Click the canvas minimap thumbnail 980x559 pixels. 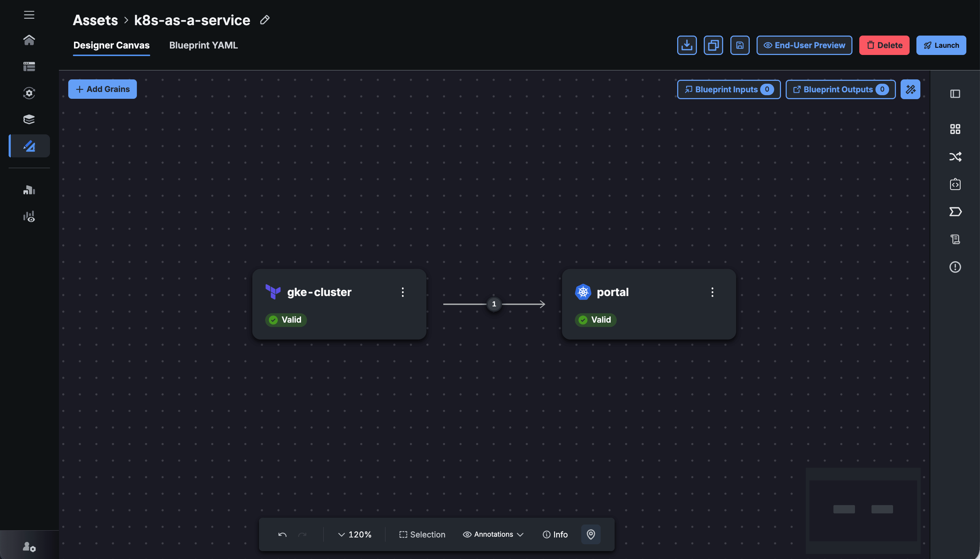pyautogui.click(x=863, y=511)
